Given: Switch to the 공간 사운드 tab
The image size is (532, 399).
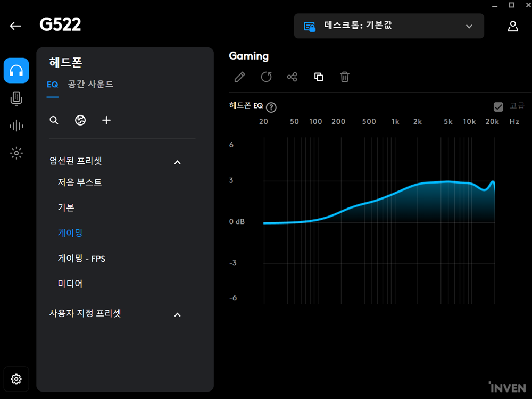Looking at the screenshot, I should 90,84.
